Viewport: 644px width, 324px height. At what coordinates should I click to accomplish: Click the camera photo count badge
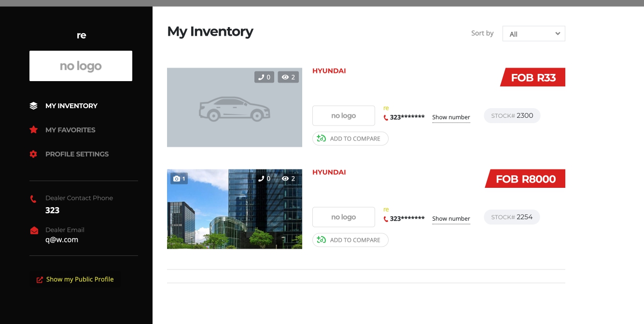click(x=179, y=179)
